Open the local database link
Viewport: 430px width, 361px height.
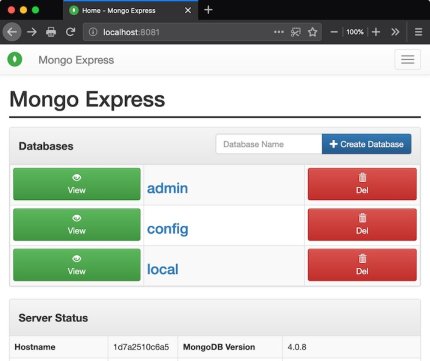[x=163, y=269]
